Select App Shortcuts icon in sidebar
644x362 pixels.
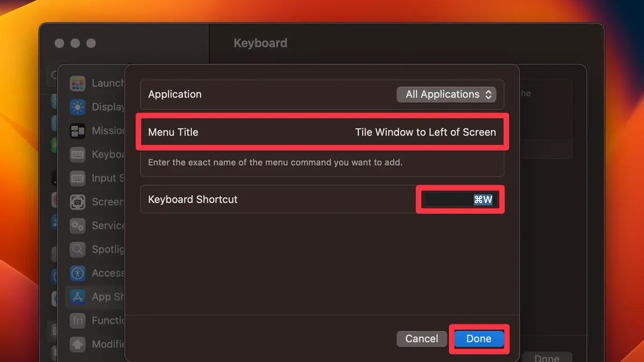pos(78,297)
